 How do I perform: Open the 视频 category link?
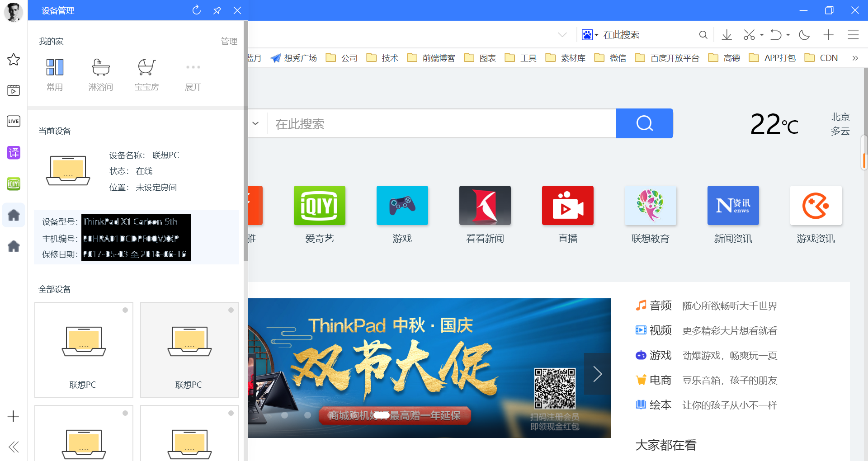tap(654, 330)
